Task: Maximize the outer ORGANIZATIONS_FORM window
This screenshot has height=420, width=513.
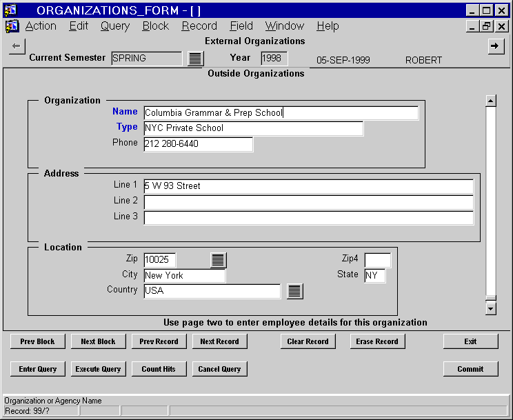Action: (x=487, y=10)
